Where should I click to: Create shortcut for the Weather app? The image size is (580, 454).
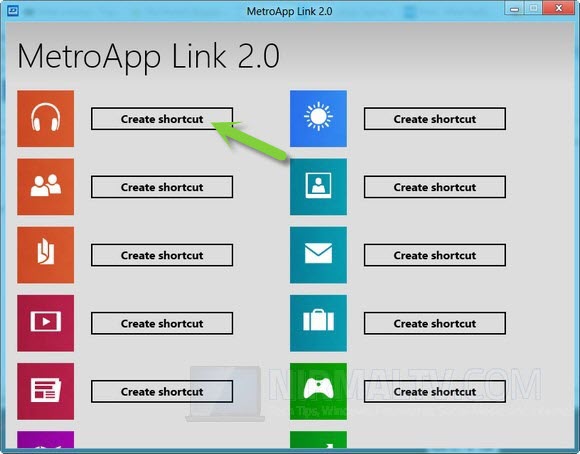[x=435, y=119]
